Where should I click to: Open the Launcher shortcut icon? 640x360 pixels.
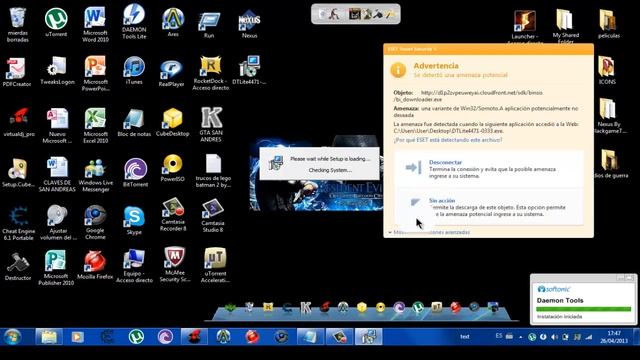(x=525, y=21)
